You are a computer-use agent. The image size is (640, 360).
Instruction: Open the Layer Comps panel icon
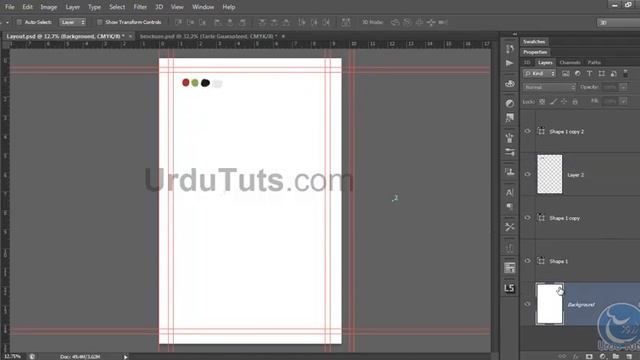509,268
